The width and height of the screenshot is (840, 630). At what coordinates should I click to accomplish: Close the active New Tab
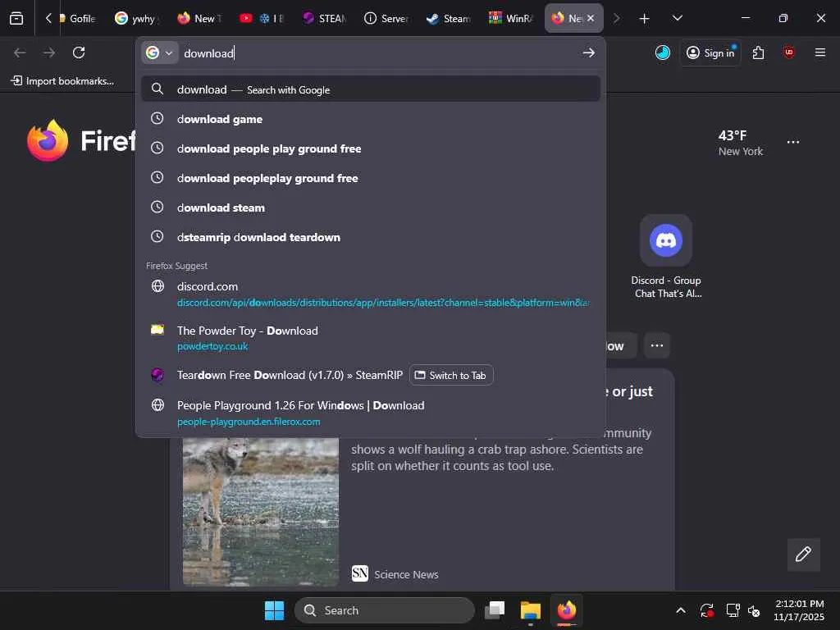591,18
